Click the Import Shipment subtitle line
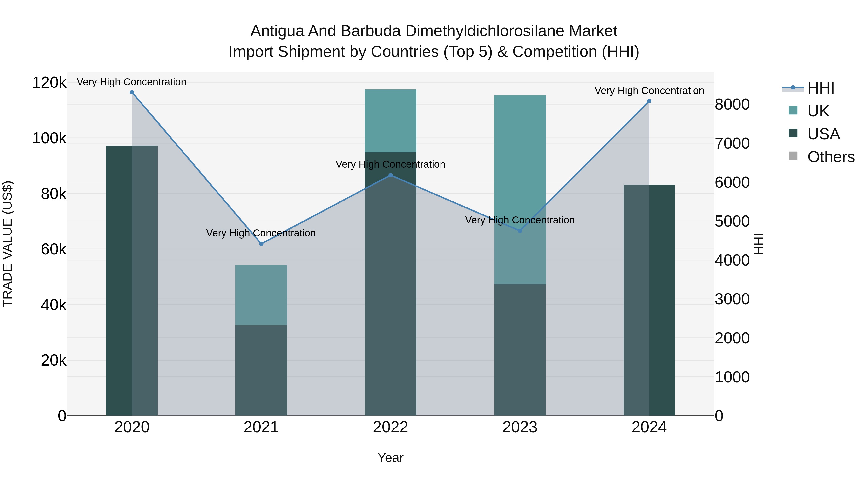The height and width of the screenshot is (488, 868). pos(434,52)
